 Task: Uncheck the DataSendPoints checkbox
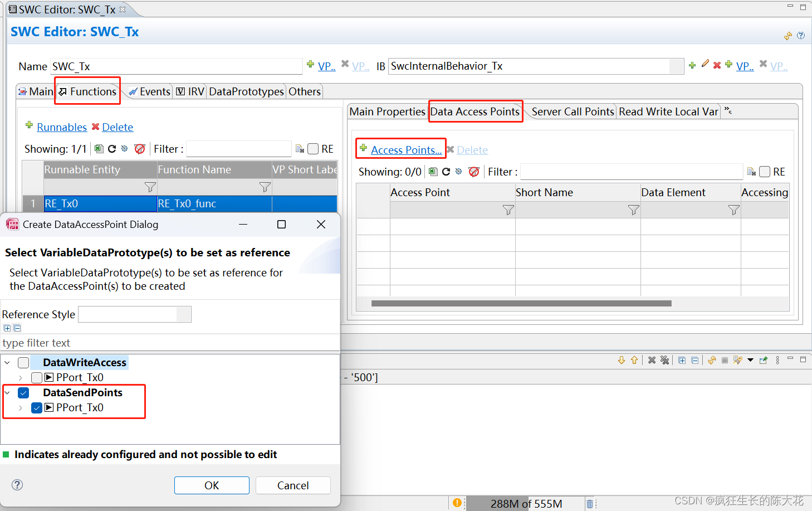(x=23, y=392)
